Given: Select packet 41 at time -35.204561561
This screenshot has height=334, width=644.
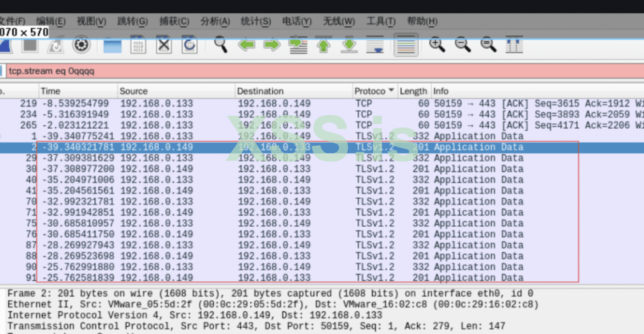Looking at the screenshot, I should coord(322,190).
